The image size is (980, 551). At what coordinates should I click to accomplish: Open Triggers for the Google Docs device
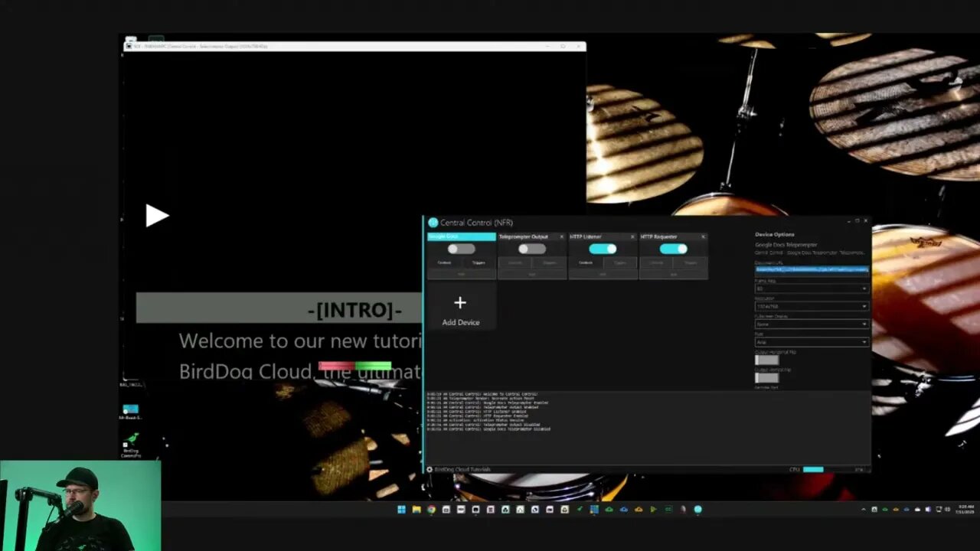click(479, 262)
